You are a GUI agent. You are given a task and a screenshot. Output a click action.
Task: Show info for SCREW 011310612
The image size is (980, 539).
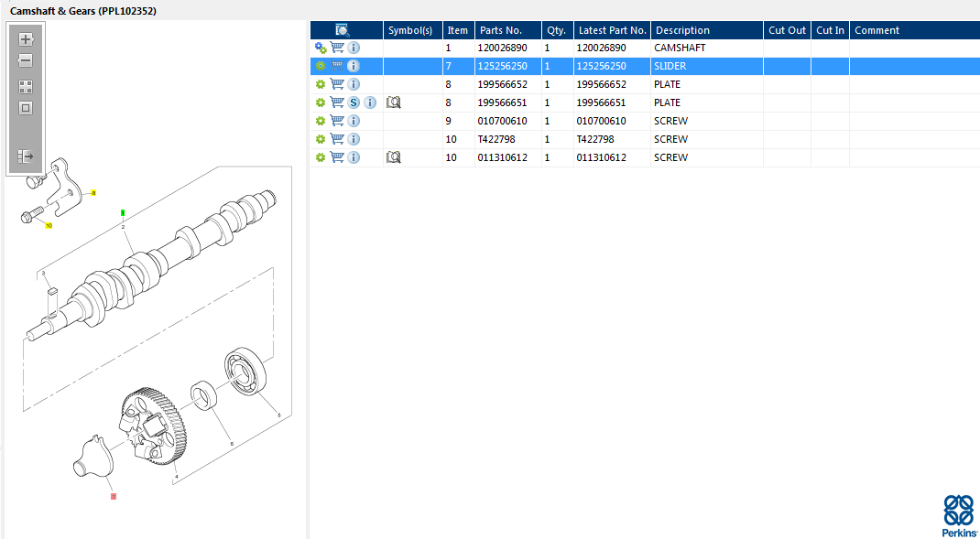[x=354, y=157]
